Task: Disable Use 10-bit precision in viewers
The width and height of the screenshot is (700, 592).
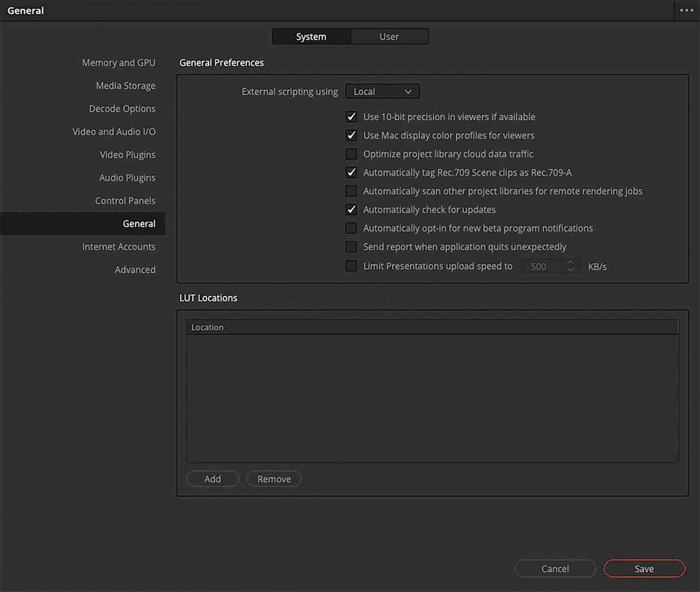Action: coord(351,117)
